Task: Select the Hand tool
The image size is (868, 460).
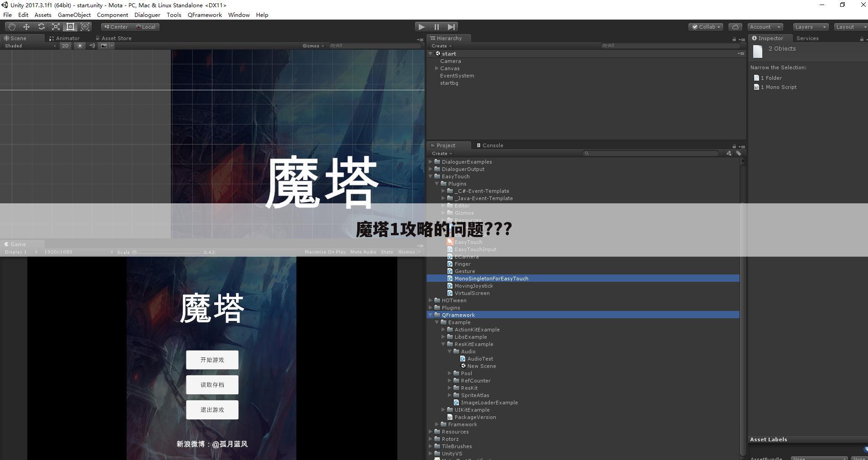Action: point(11,27)
